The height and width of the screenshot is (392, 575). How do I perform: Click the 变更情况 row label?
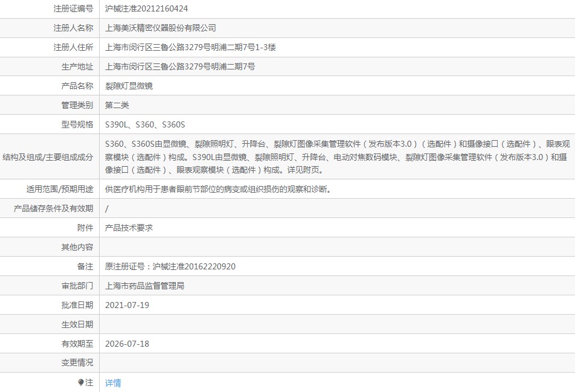(77, 363)
